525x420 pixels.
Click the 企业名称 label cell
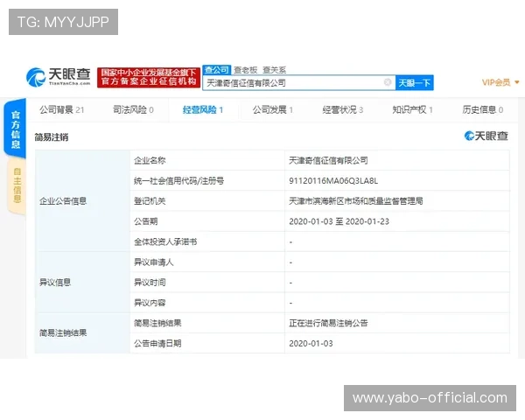click(x=207, y=160)
